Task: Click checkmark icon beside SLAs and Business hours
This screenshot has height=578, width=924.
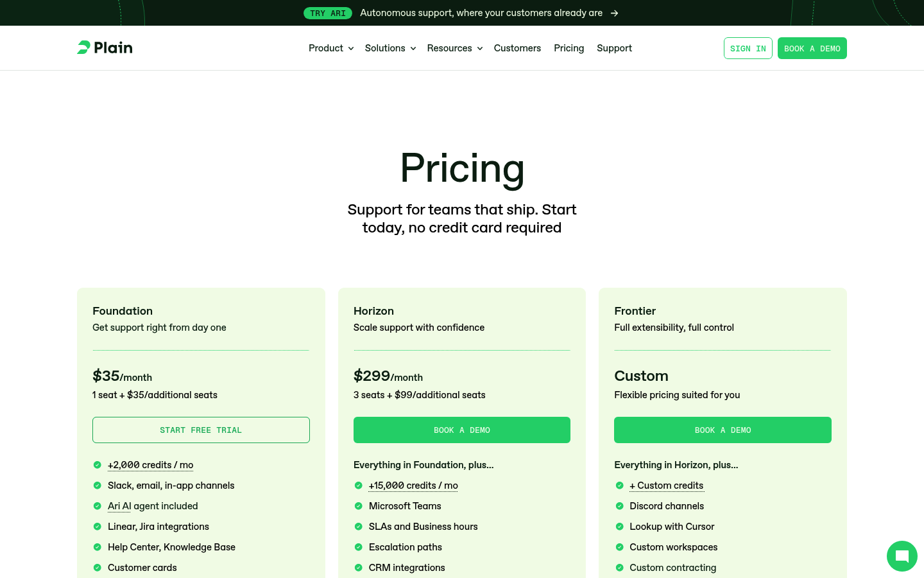Action: tap(359, 527)
